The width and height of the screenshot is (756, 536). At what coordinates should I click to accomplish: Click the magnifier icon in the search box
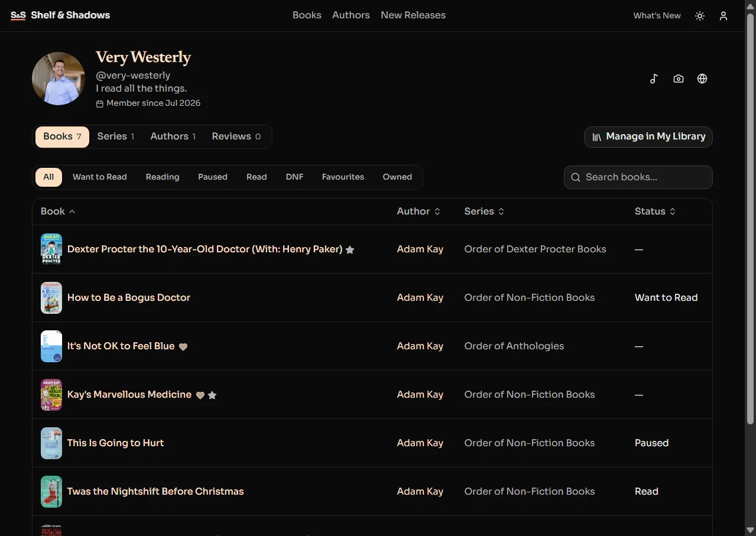[x=576, y=177]
